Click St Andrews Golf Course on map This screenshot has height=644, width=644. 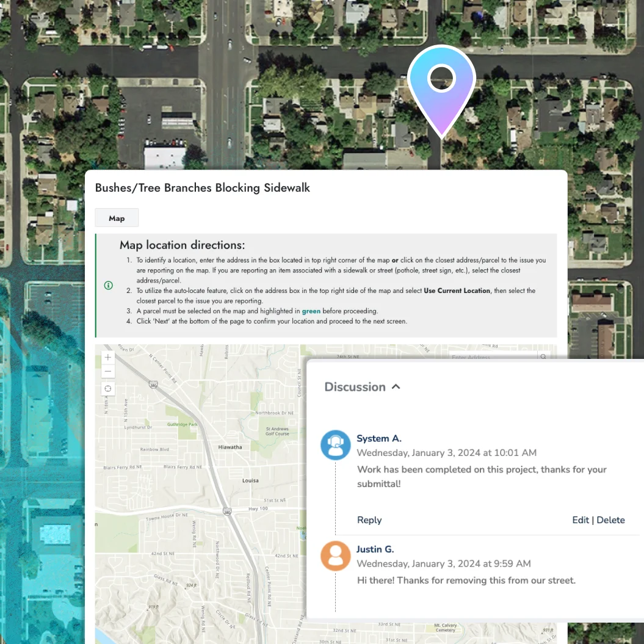(x=278, y=431)
